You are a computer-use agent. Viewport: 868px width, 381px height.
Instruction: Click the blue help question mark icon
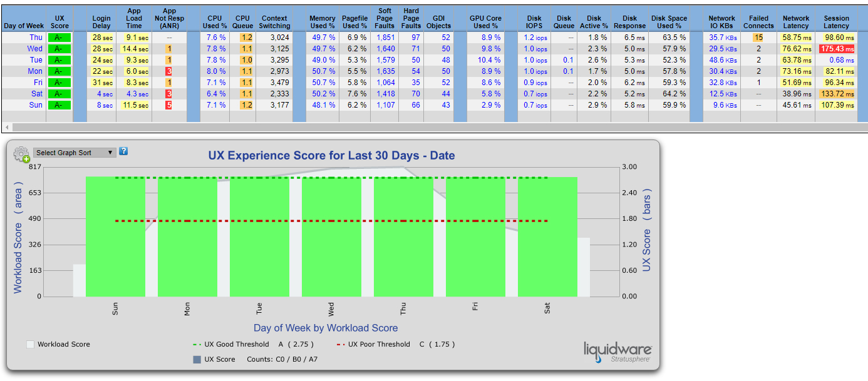tap(123, 151)
